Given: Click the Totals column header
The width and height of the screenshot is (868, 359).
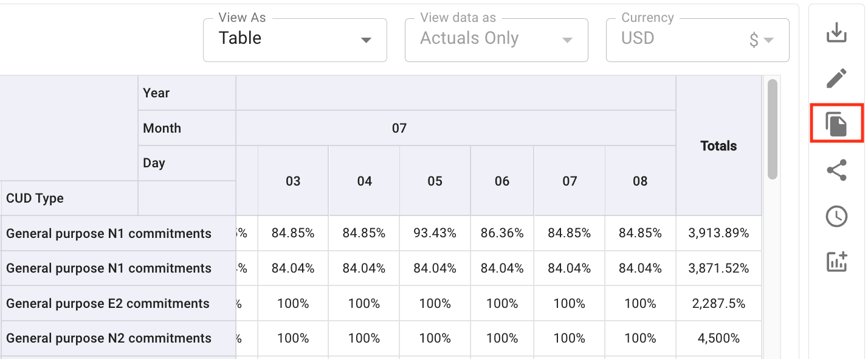Looking at the screenshot, I should click(x=718, y=146).
